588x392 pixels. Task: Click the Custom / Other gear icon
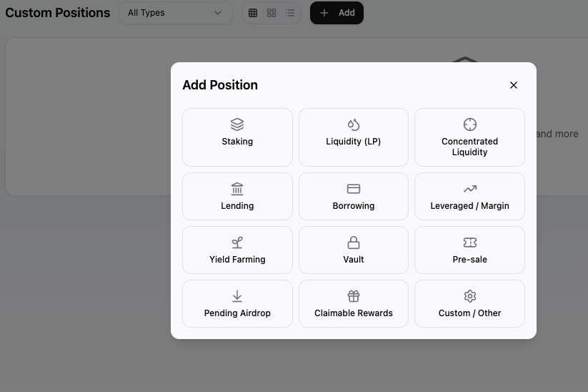pyautogui.click(x=470, y=296)
